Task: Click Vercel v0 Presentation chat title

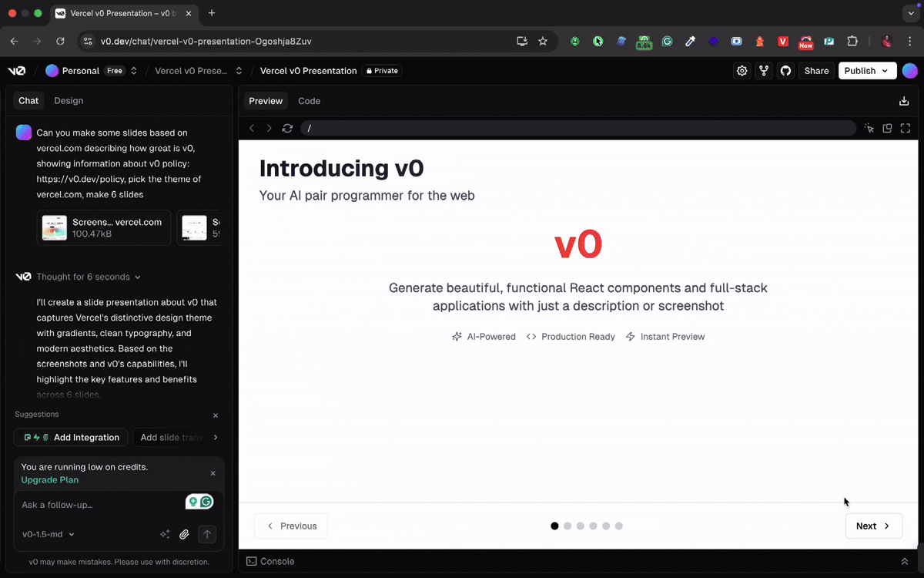Action: 308,71
